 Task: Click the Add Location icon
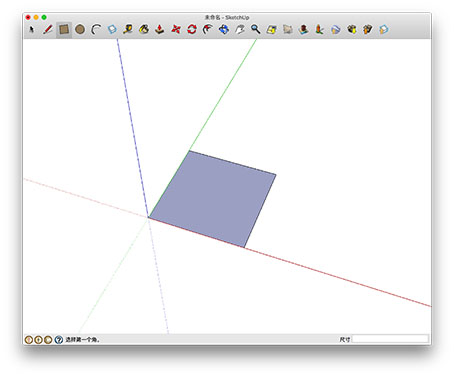pos(272,30)
